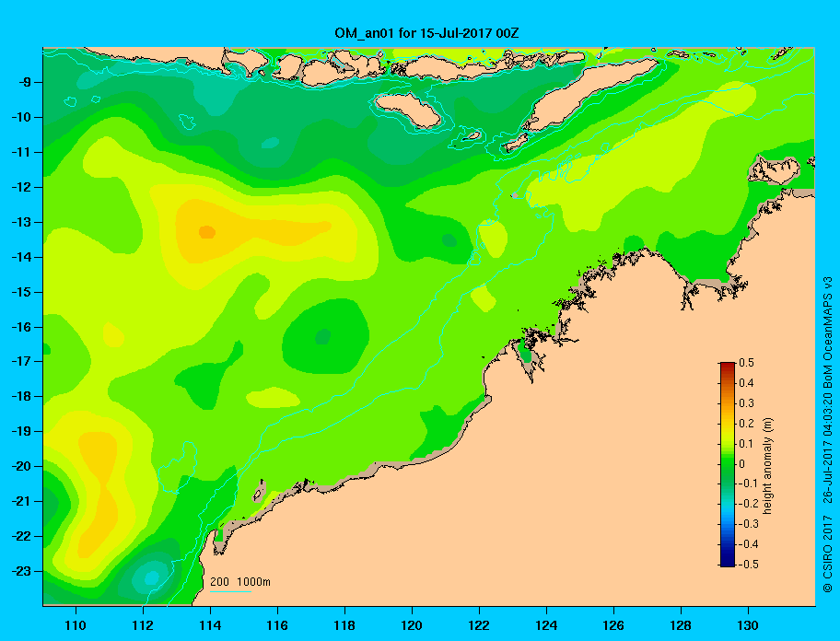Click the '116' longitude axis label
Screen dimensions: 840x641
pyautogui.click(x=277, y=625)
